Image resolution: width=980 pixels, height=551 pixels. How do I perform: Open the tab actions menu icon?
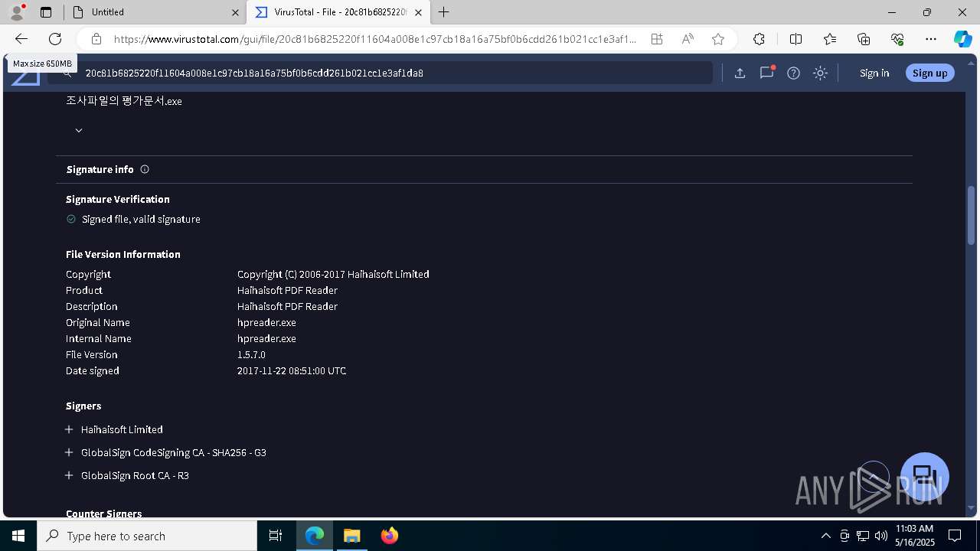tap(46, 12)
